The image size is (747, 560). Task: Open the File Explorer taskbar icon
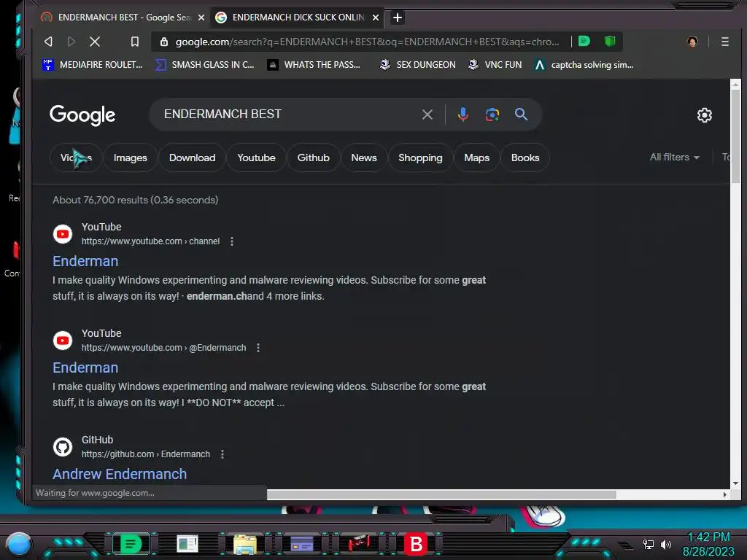245,544
